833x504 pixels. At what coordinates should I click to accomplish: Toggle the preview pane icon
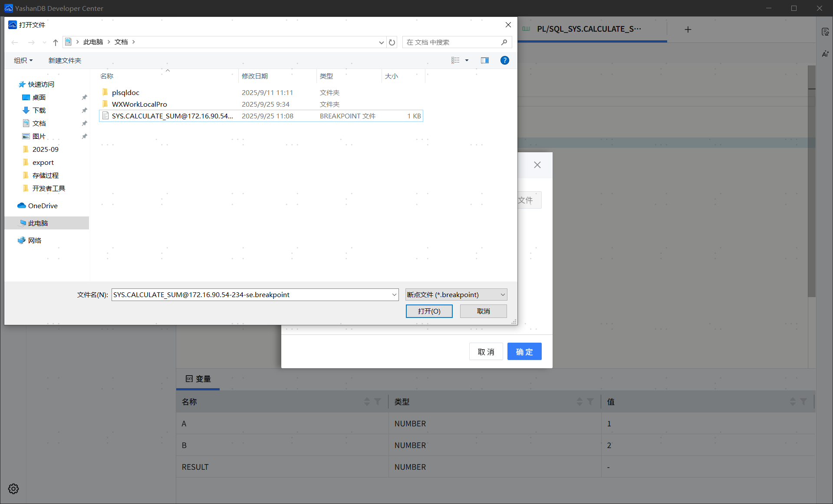tap(484, 60)
